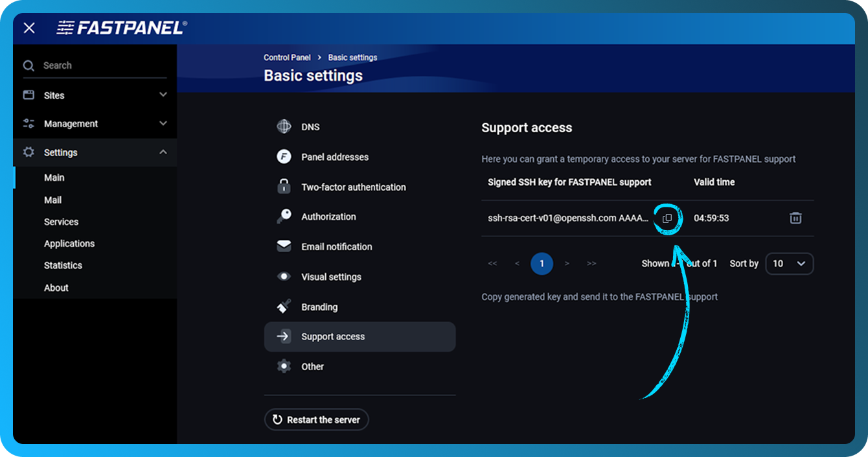
Task: Open the Sort by items-per-page dropdown
Action: click(x=790, y=263)
